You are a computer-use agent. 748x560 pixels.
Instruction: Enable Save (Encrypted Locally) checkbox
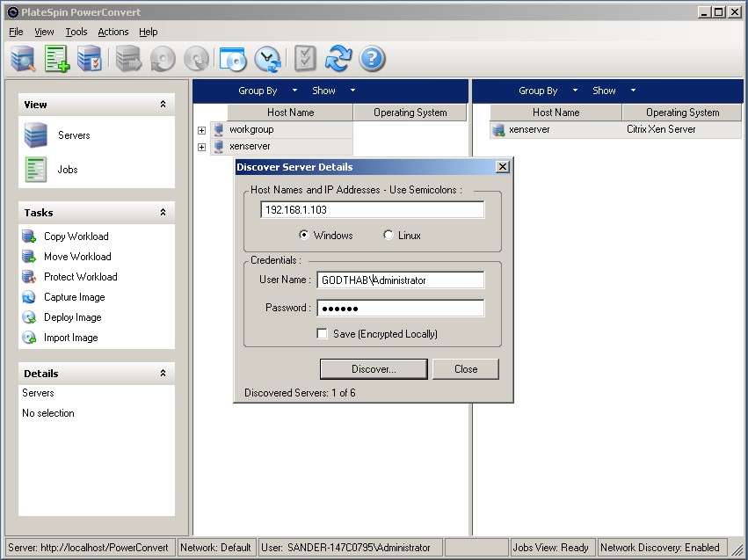point(323,334)
